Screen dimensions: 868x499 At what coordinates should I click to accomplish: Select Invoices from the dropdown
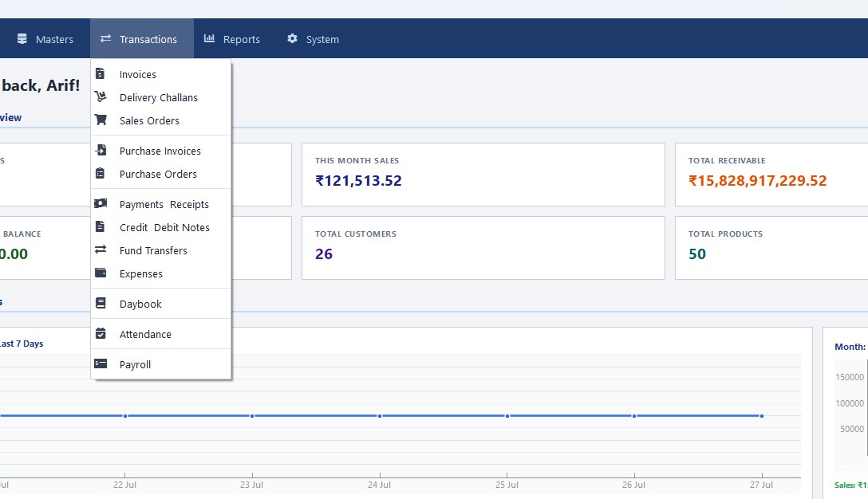pyautogui.click(x=160, y=74)
